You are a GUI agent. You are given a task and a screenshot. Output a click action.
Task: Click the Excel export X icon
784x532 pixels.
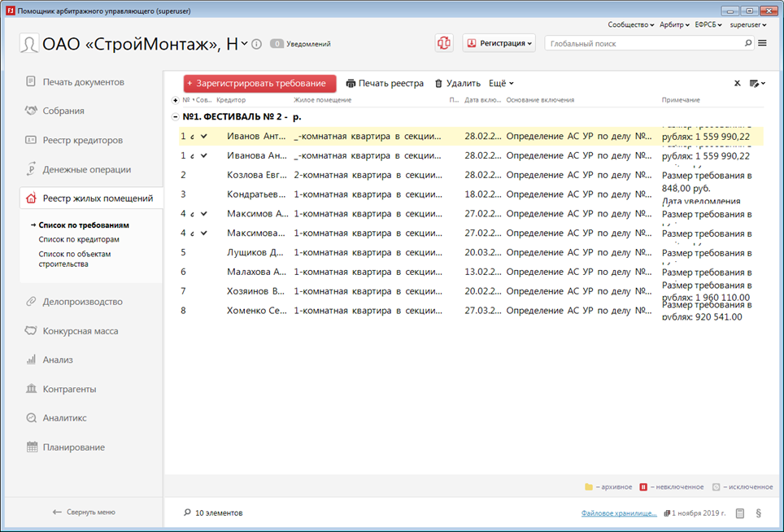[x=737, y=83]
